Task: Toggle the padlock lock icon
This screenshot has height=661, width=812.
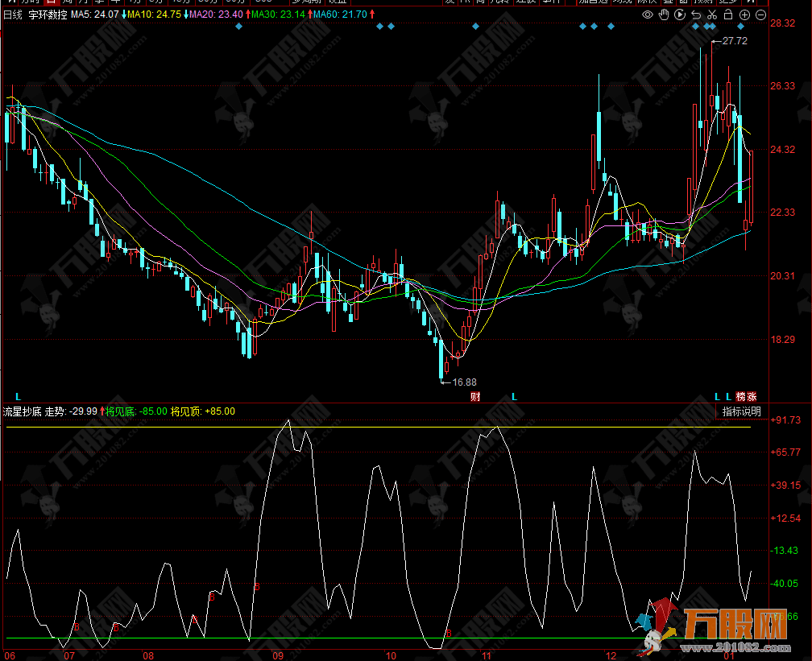Action: pos(728,14)
